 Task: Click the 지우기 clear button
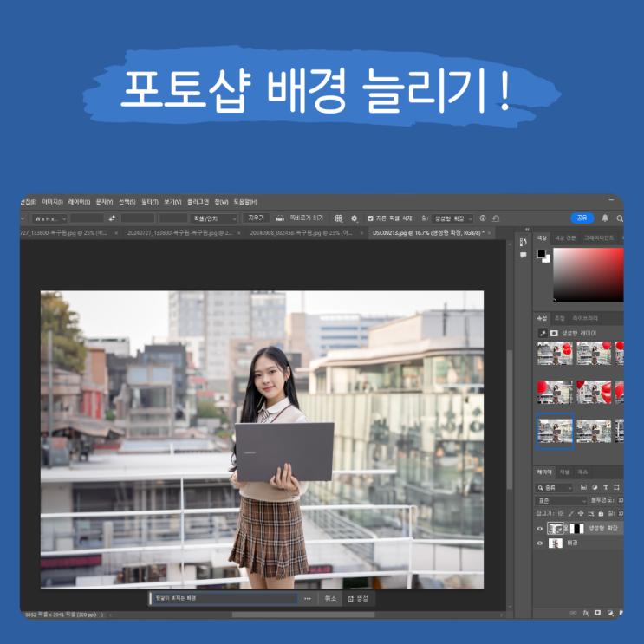[256, 218]
